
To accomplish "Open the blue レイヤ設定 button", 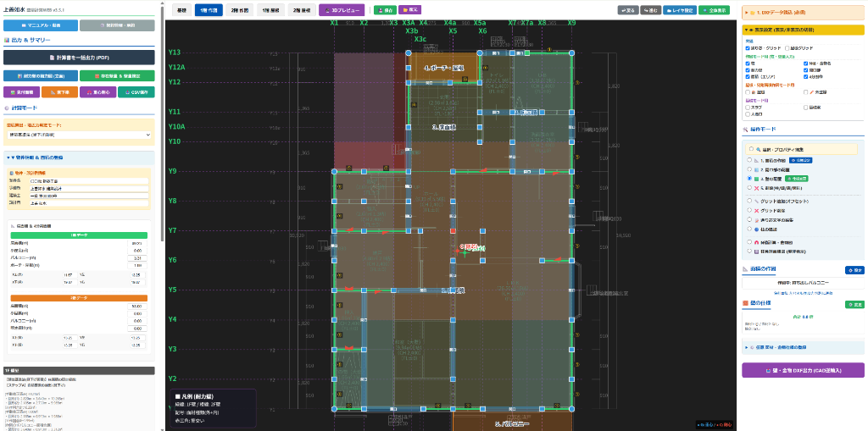I will [x=679, y=10].
